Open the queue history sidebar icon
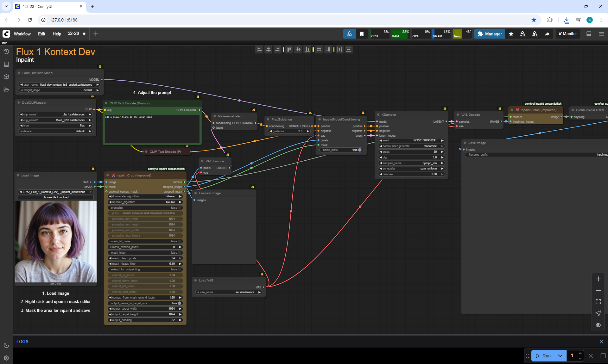This screenshot has height=364, width=608. coord(6,52)
